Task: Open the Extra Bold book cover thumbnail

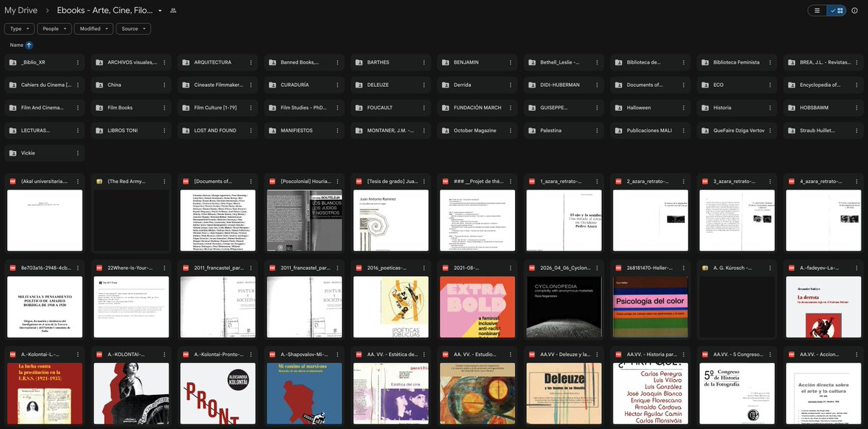Action: [477, 307]
